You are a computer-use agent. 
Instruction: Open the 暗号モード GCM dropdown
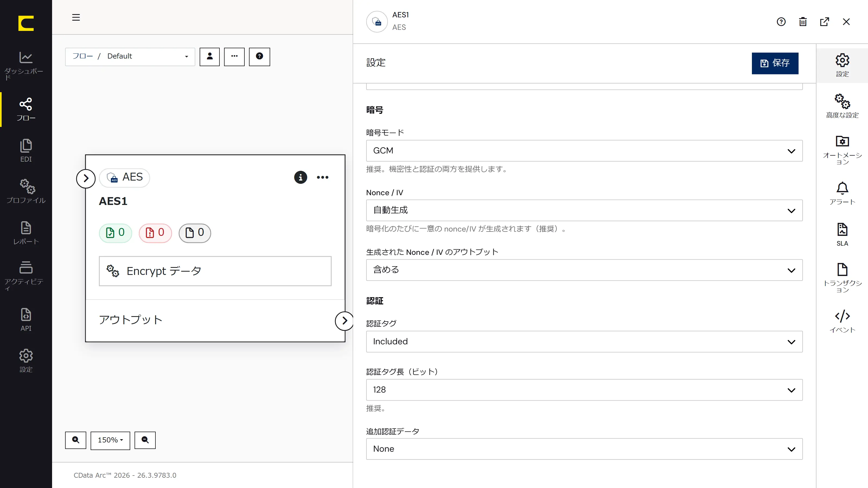tap(584, 150)
